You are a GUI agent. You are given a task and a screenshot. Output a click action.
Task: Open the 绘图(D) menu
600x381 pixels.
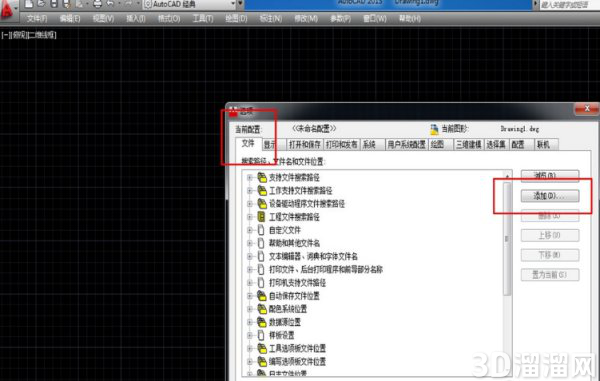236,18
